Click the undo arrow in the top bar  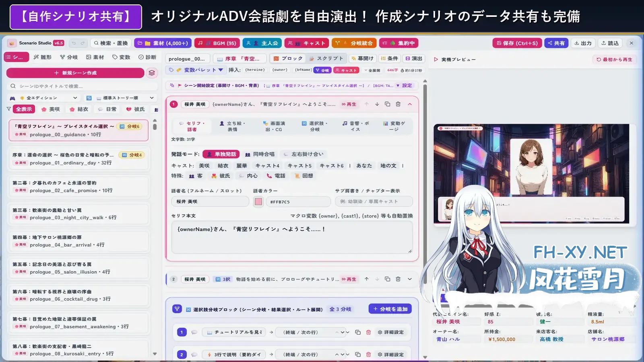coord(74,43)
